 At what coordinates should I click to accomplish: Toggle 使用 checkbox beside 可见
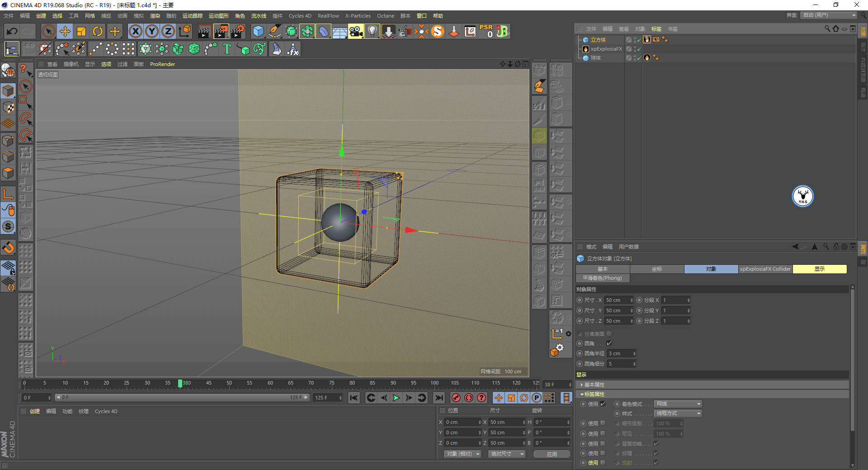pyautogui.click(x=603, y=434)
